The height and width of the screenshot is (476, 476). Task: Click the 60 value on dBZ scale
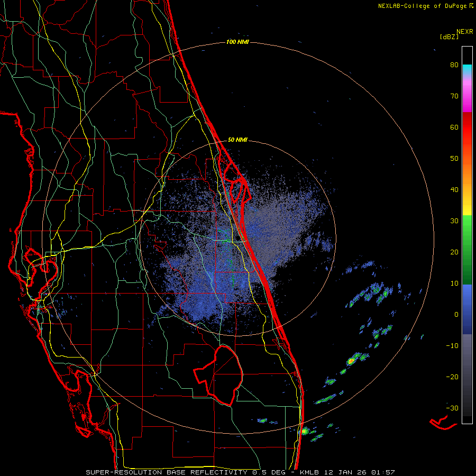click(x=454, y=127)
